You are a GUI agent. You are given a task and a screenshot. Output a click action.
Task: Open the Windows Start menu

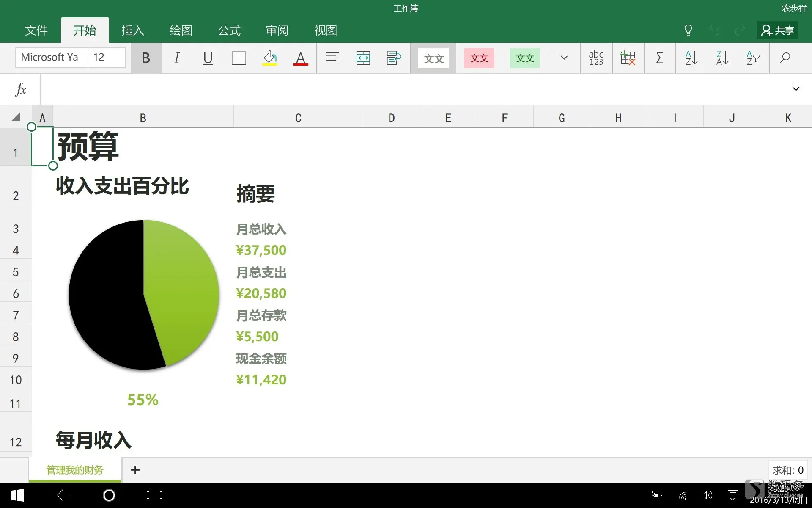(x=17, y=495)
